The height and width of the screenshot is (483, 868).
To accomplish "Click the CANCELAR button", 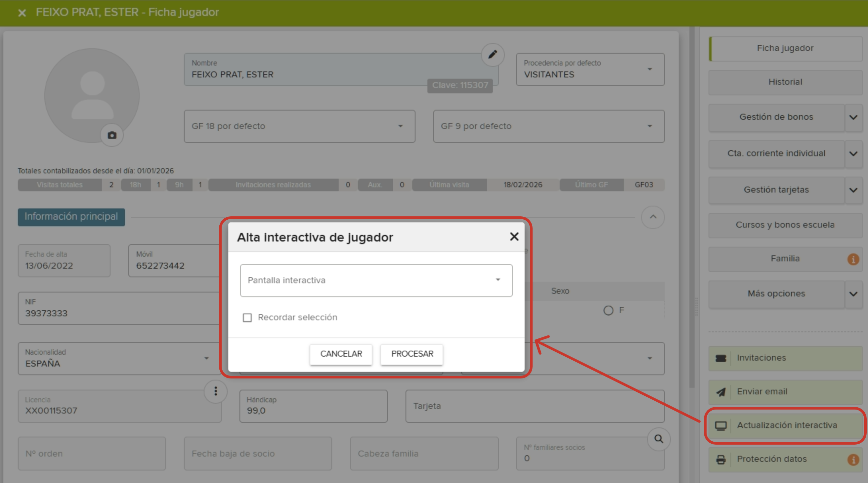I will pos(341,354).
